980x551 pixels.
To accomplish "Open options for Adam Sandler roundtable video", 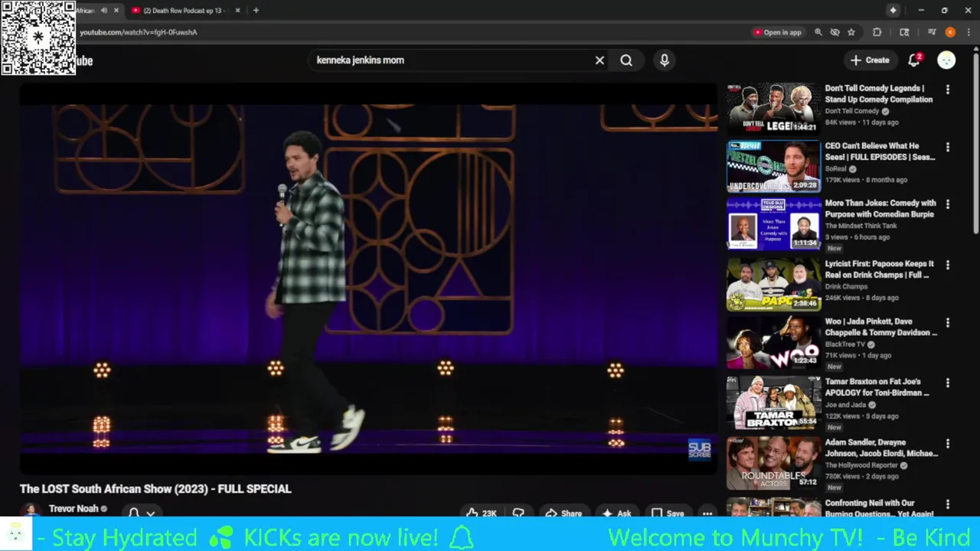I will coord(948,443).
